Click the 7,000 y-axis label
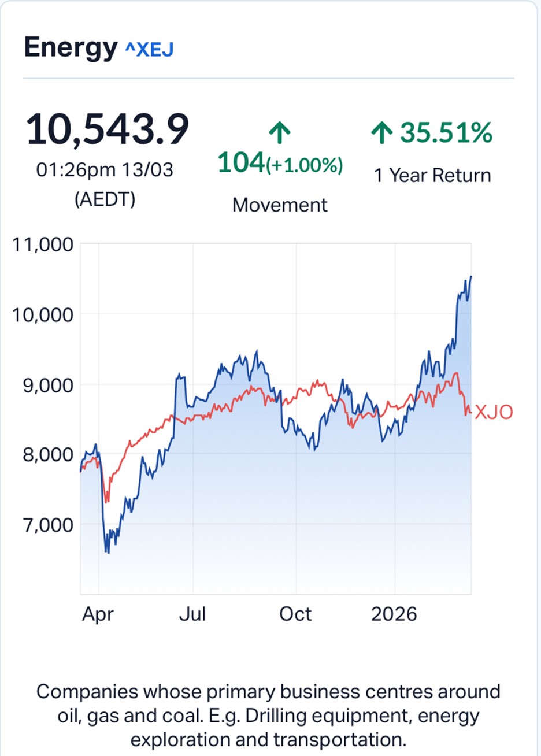Viewport: 541px width, 756px height. (x=49, y=525)
